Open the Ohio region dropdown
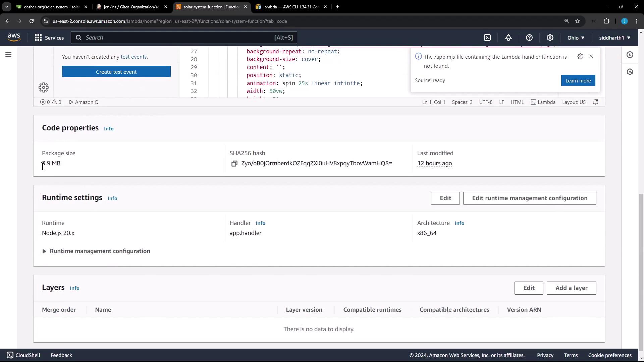The height and width of the screenshot is (362, 644). 576,38
